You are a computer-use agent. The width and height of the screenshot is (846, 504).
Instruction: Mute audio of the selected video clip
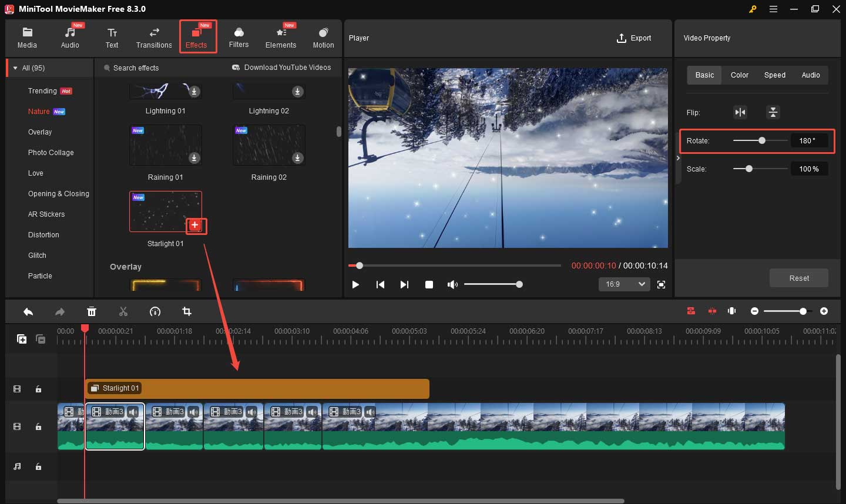[x=133, y=412]
